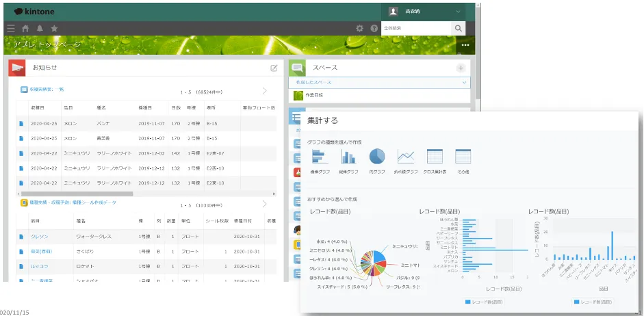Go to next page of 播種シール作成データ list
644x316 pixels.
click(264, 204)
